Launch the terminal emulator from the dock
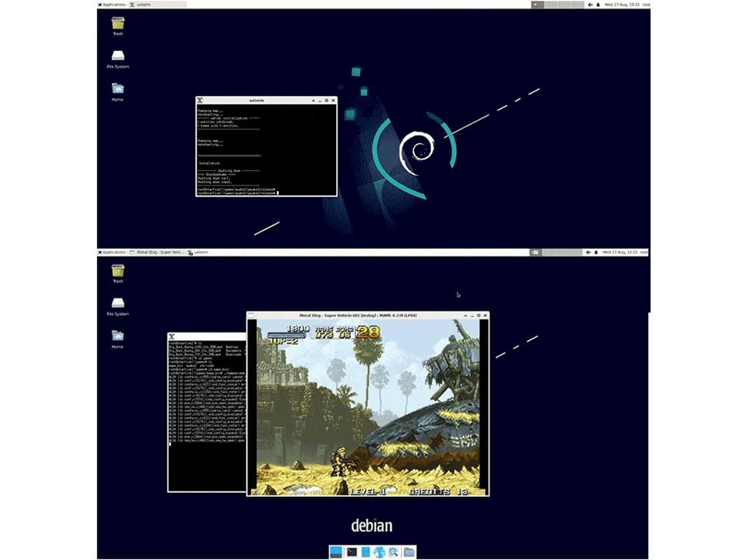 click(351, 552)
